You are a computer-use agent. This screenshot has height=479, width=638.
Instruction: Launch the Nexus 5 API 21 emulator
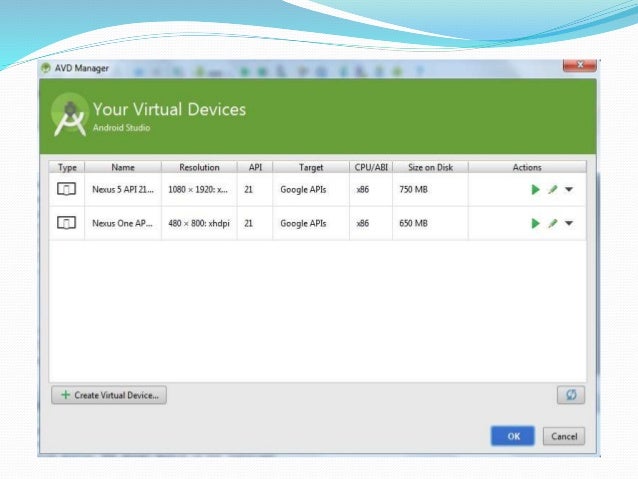pos(535,189)
